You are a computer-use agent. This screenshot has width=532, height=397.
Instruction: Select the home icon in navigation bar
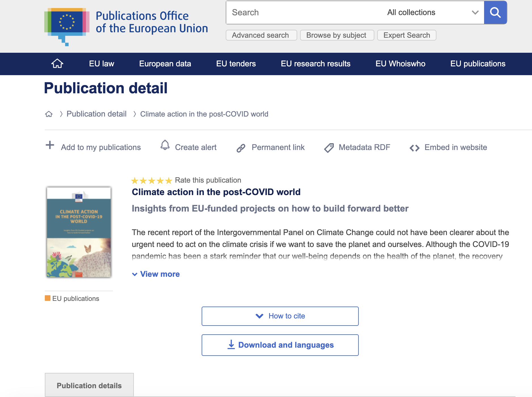point(57,64)
